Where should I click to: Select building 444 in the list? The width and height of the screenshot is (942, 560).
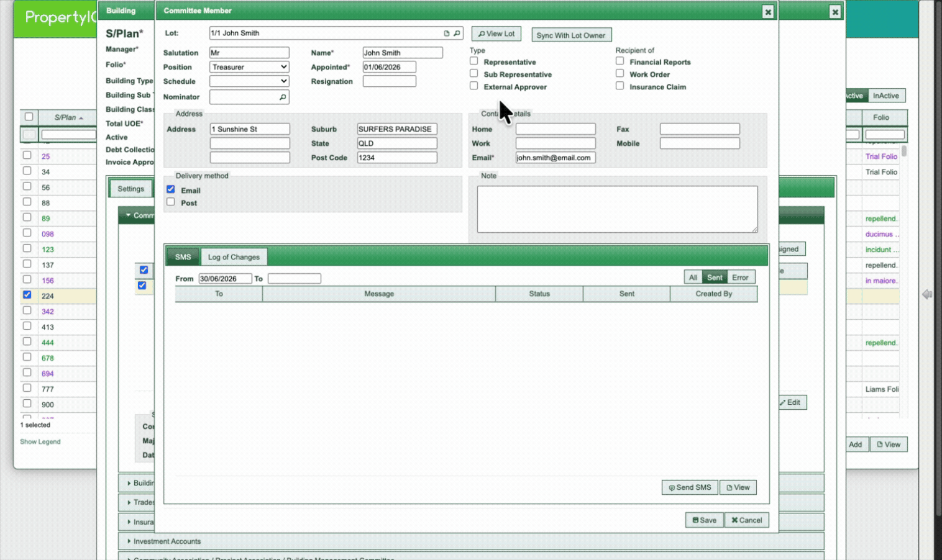tap(27, 341)
